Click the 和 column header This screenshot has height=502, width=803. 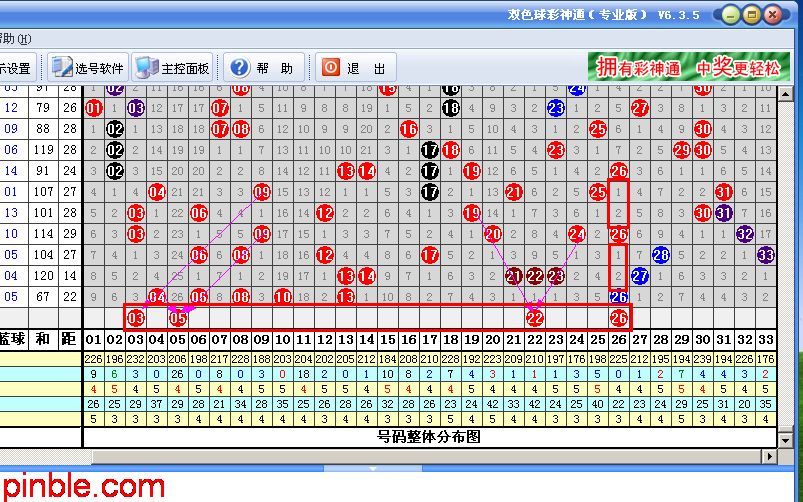[x=43, y=339]
